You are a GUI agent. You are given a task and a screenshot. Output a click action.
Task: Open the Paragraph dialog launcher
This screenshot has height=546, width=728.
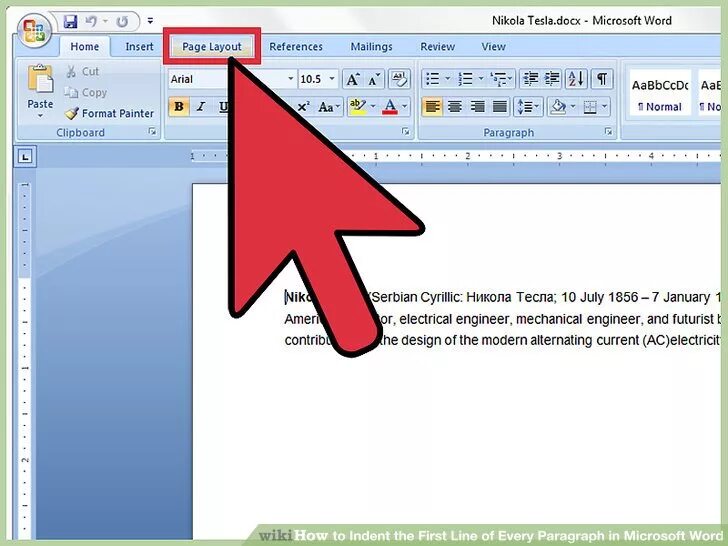[609, 132]
